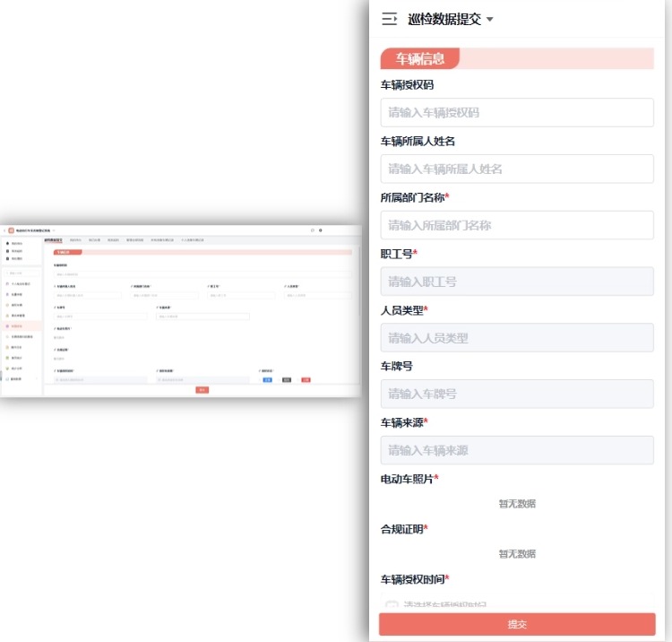Select the highlighted sidebar item in desktop view
This screenshot has width=672, height=642.
[18, 326]
